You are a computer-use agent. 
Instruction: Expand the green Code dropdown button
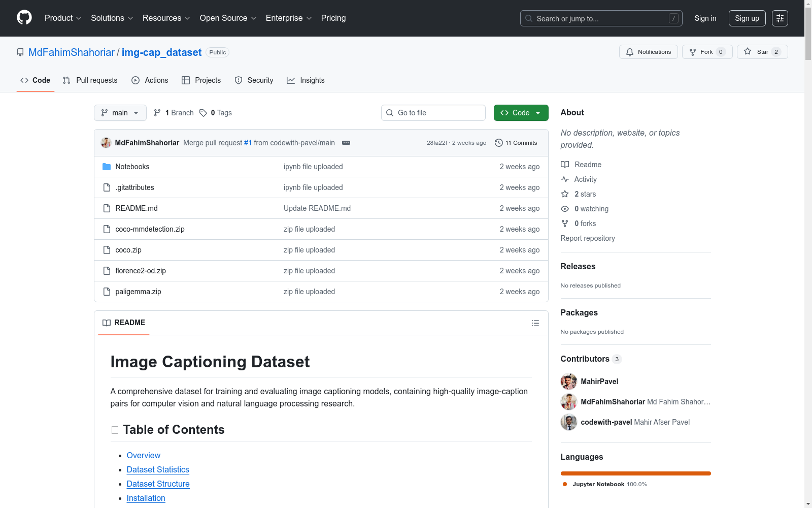pos(521,113)
